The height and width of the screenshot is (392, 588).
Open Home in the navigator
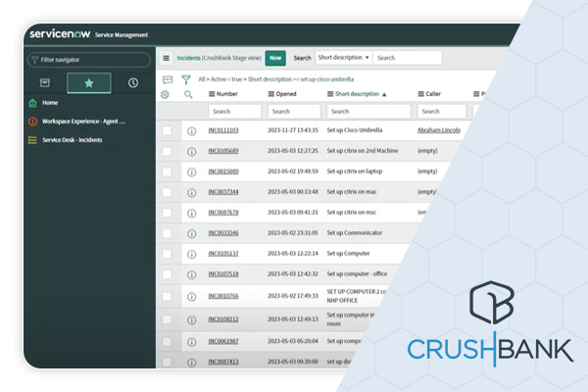(50, 103)
